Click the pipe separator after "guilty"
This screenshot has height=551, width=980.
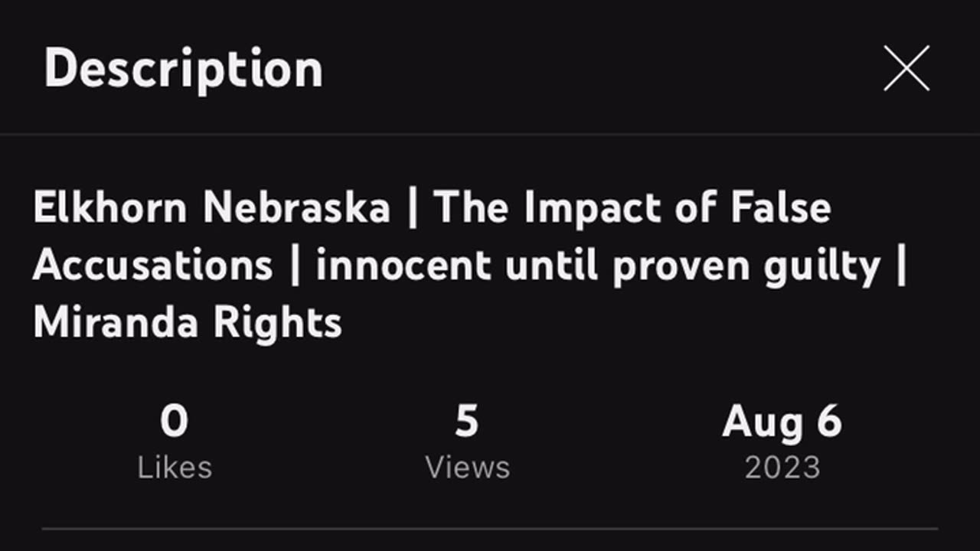pos(900,266)
